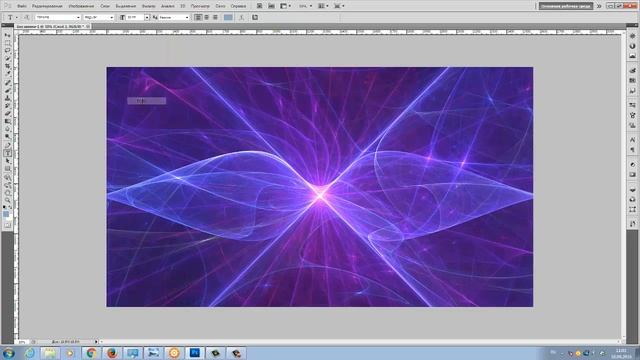
Task: Click the text color swatch in options bar
Action: click(x=228, y=17)
